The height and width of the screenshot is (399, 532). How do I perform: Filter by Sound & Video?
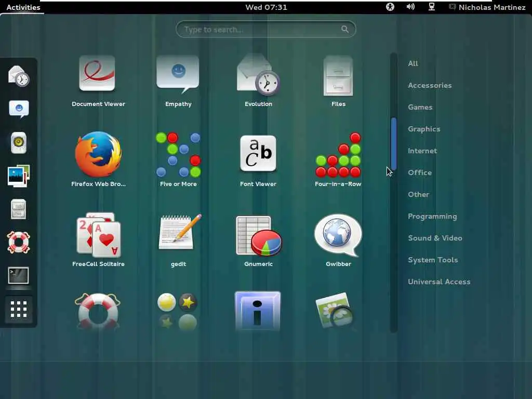pos(435,238)
